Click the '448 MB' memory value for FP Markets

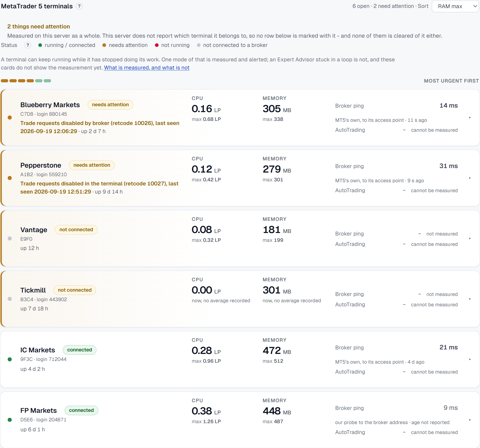[277, 411]
